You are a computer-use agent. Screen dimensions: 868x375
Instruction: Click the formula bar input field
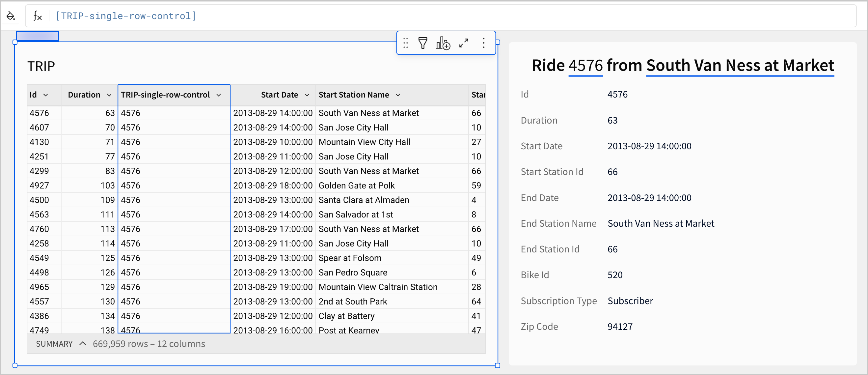(438, 16)
